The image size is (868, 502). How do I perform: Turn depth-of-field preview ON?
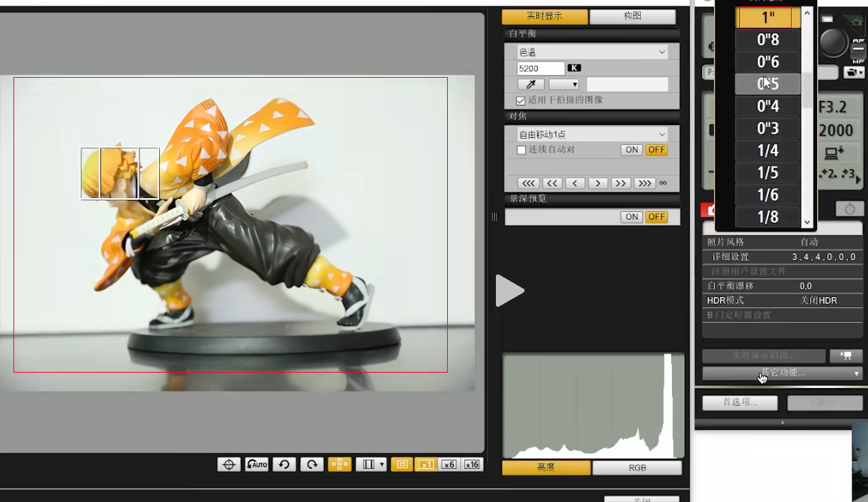coord(632,217)
